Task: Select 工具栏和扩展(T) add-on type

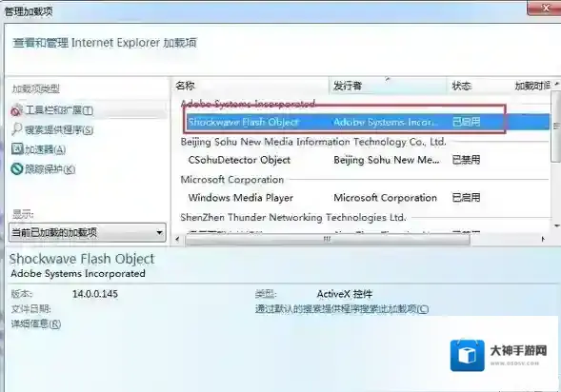Action: click(59, 110)
